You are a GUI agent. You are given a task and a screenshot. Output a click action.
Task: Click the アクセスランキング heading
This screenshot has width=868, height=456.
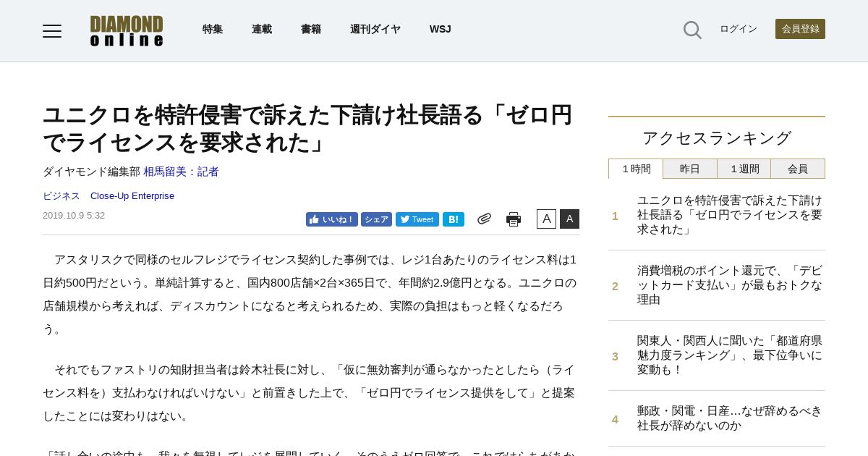tap(717, 138)
